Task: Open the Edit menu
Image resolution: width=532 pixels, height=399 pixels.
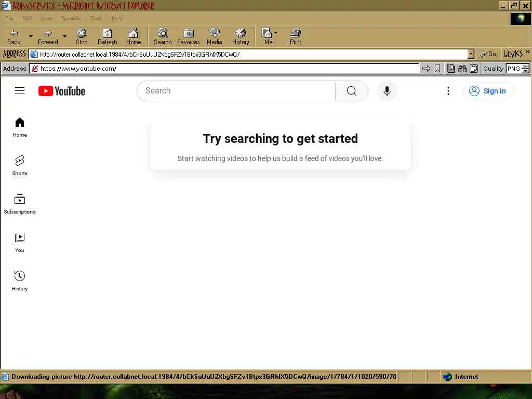Action: [x=27, y=18]
